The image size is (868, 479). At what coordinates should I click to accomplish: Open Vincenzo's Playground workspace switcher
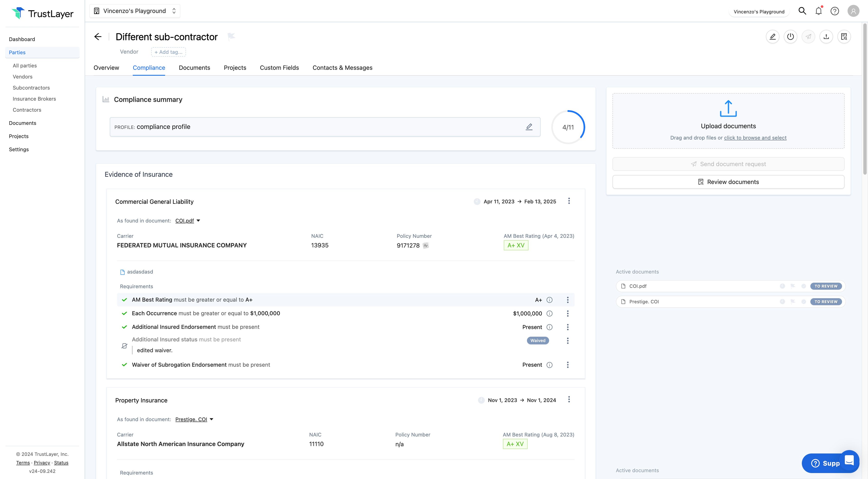(x=135, y=11)
